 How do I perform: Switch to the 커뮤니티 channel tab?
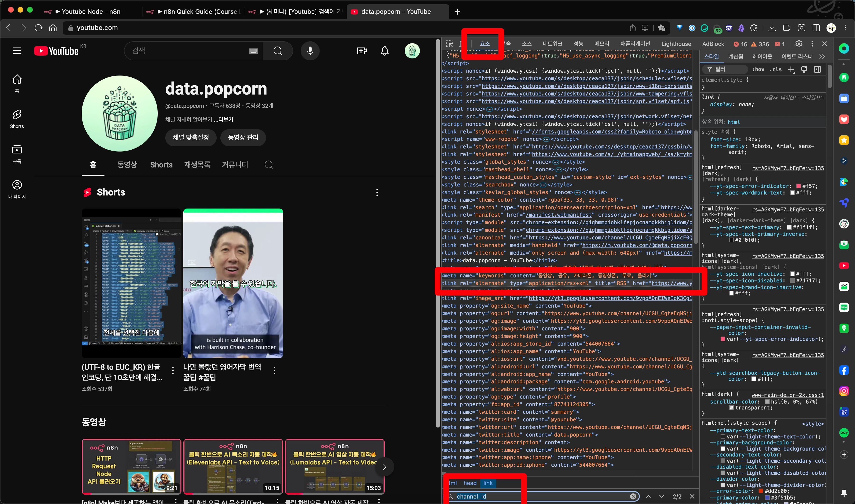click(235, 165)
